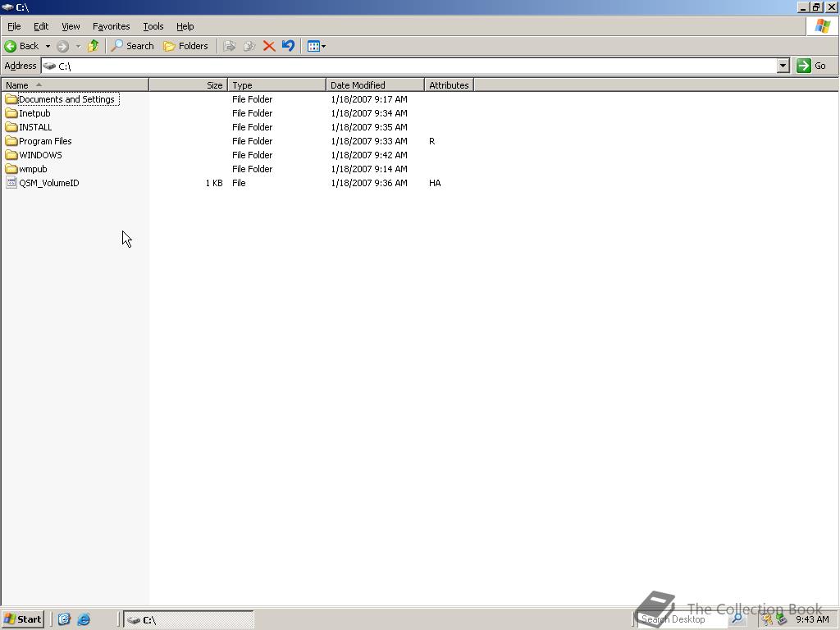Image resolution: width=840 pixels, height=630 pixels.
Task: Click the 'R' attribute of Program Files
Action: point(431,141)
